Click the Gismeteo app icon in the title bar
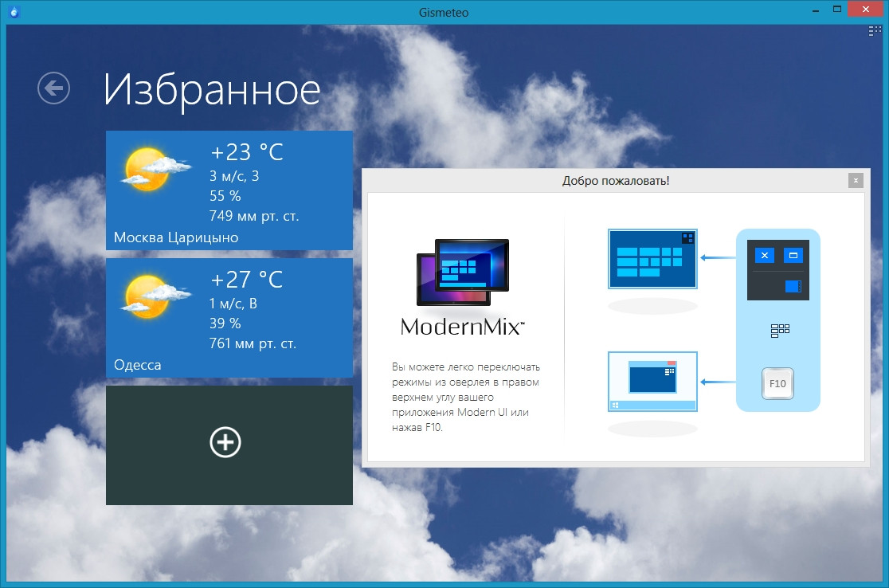The height and width of the screenshot is (588, 889). [x=14, y=12]
